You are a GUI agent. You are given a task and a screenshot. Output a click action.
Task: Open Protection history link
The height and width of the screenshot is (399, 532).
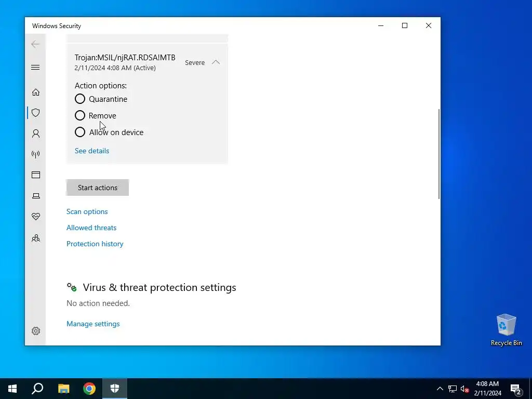[x=95, y=244]
